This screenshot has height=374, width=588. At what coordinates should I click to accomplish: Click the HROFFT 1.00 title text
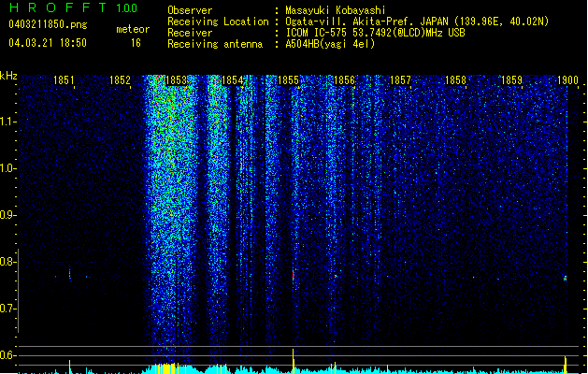[74, 7]
